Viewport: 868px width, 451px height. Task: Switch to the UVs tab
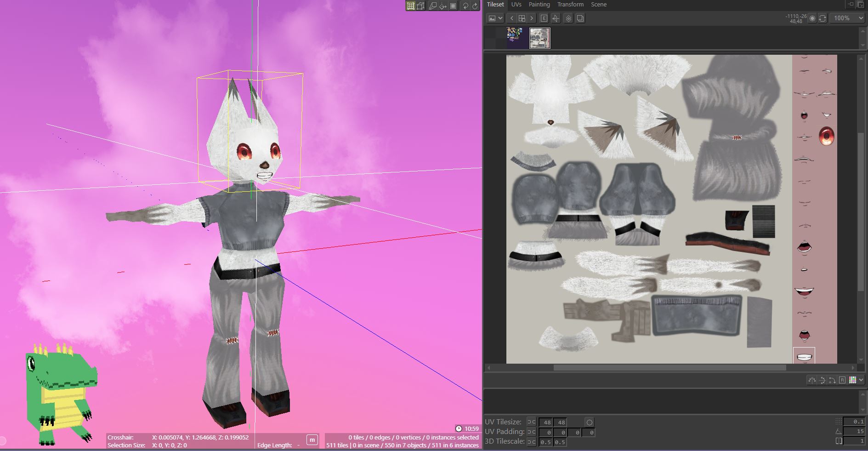coord(516,5)
